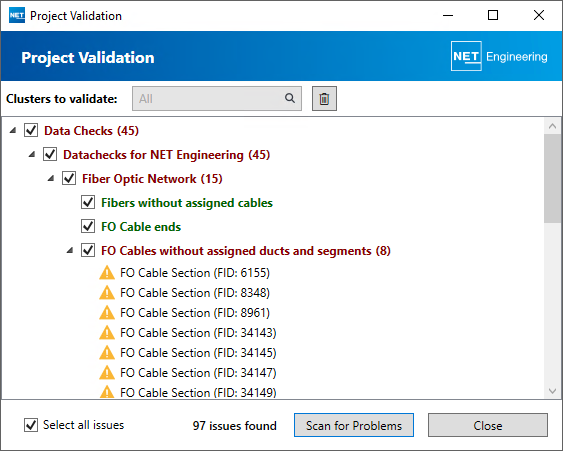Click warning icon for FID 8348
Screen dimensions: 563x451
pos(107,293)
